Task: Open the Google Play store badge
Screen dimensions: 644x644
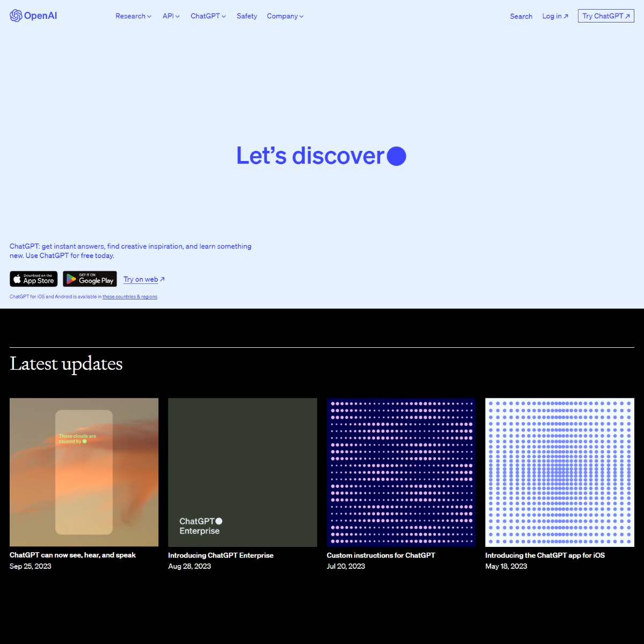Action: pyautogui.click(x=90, y=279)
